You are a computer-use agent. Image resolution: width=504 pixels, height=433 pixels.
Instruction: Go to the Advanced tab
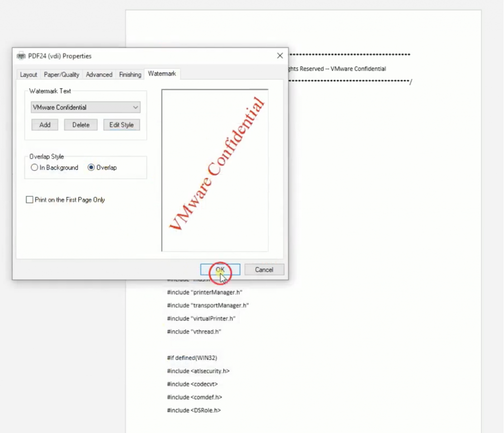coord(99,74)
